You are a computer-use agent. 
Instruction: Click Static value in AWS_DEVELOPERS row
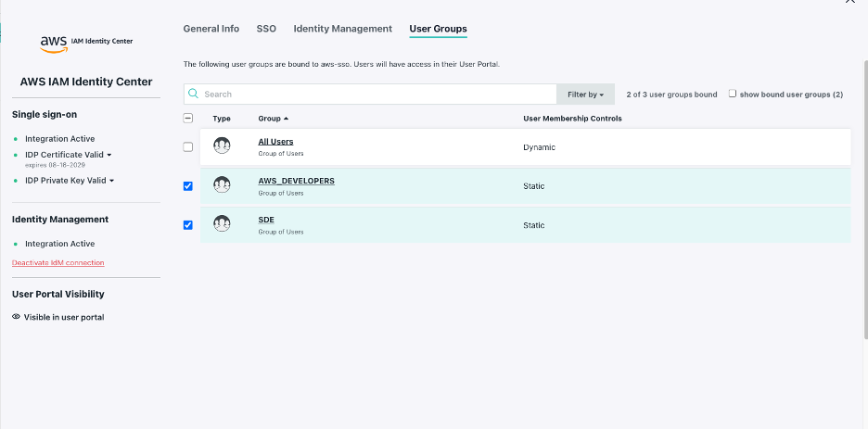click(x=533, y=186)
